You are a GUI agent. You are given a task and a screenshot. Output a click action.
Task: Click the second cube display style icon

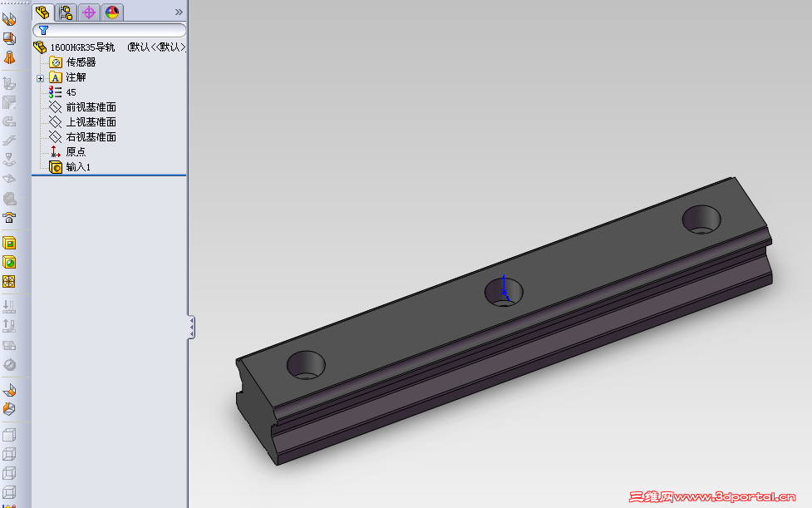9,454
